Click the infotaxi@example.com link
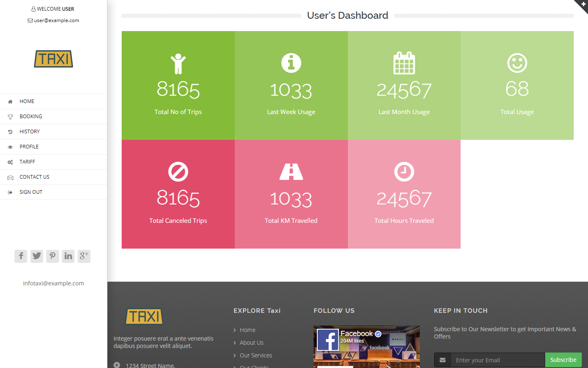 [x=53, y=283]
